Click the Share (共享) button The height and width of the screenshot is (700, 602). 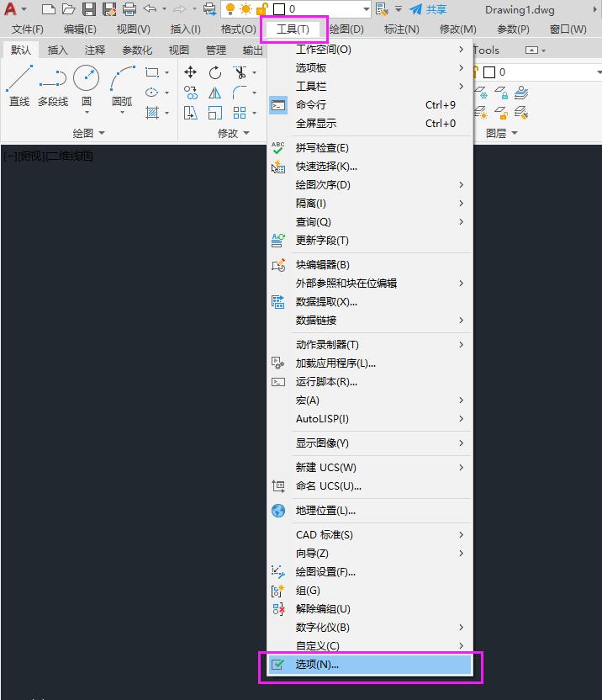click(x=428, y=9)
